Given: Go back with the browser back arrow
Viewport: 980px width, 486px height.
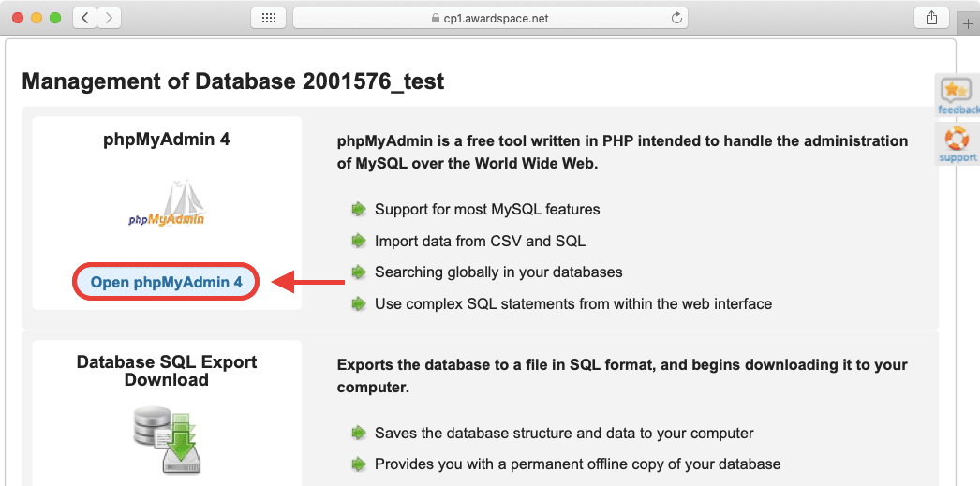Looking at the screenshot, I should coord(84,18).
